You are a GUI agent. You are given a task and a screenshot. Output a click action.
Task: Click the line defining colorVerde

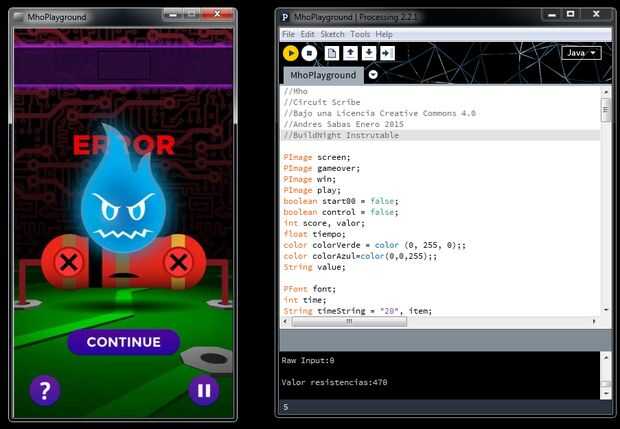(x=374, y=245)
